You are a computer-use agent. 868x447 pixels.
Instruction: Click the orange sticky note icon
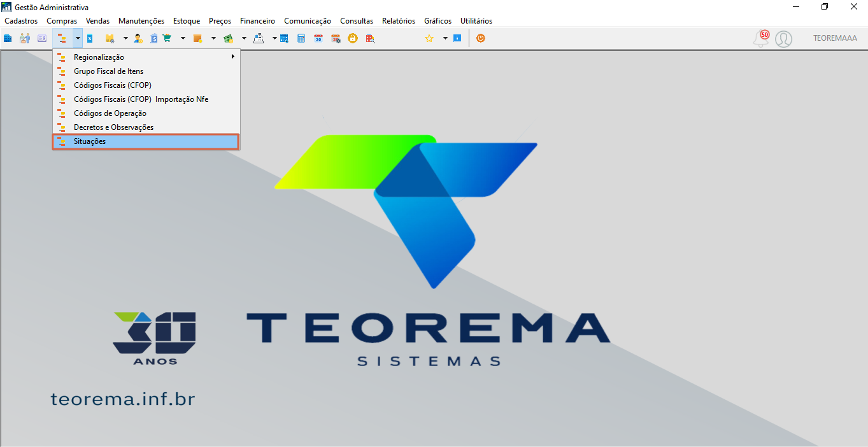198,38
